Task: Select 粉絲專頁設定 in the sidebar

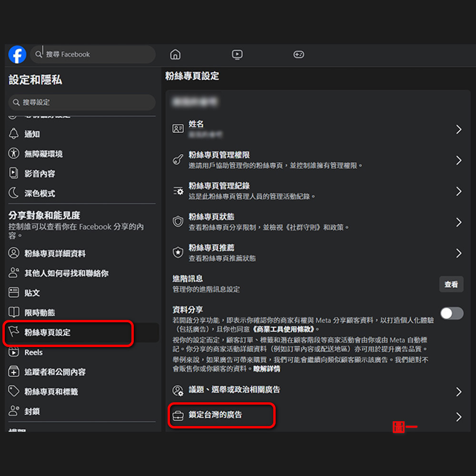Action: [48, 333]
